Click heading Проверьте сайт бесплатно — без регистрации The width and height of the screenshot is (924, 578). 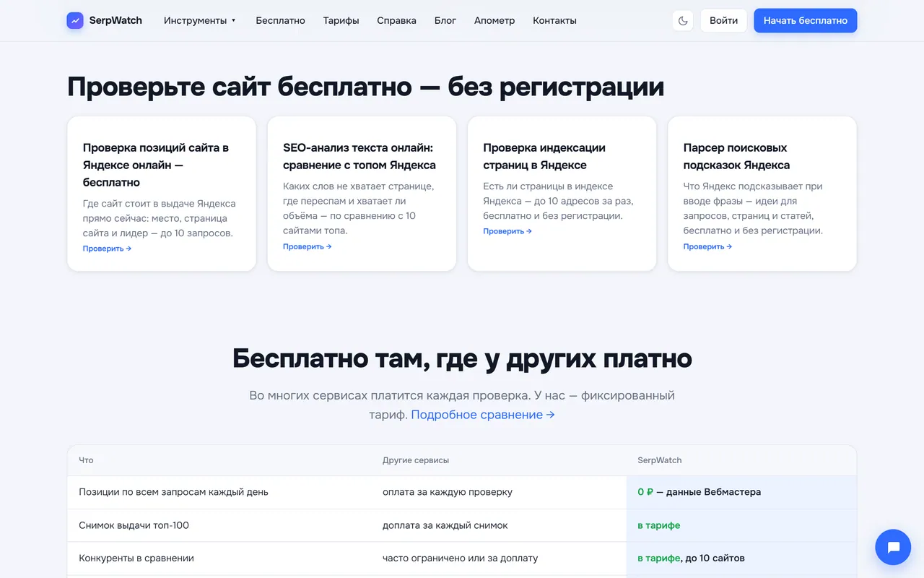click(366, 87)
